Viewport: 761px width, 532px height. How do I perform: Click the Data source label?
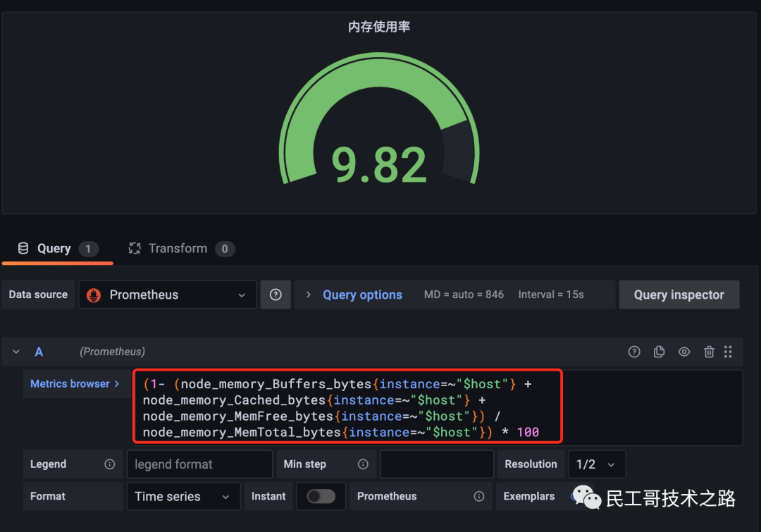click(x=38, y=295)
